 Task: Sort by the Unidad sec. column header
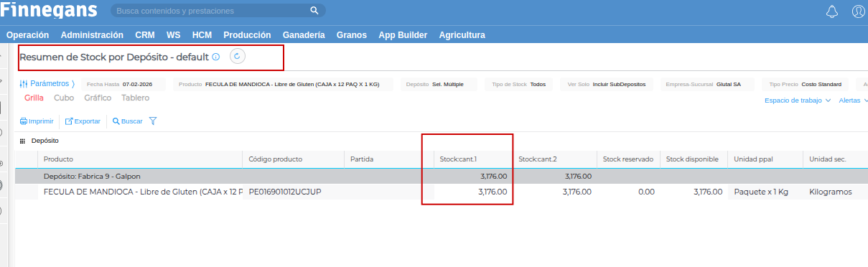coord(835,159)
